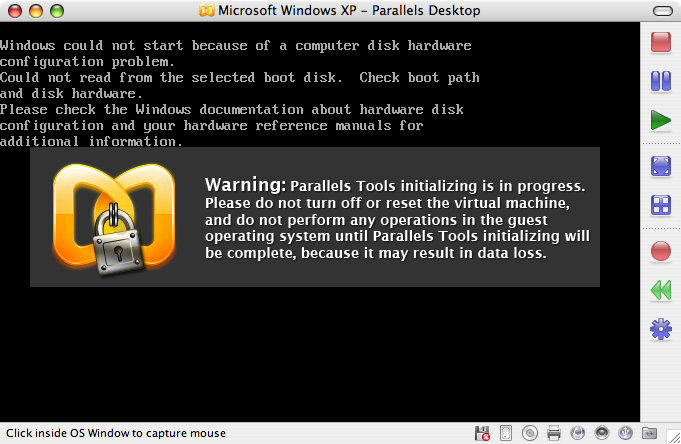Viewport: 681px width, 444px height.
Task: Click 'Click inside OS Window to capture mouse' text
Action: [116, 433]
